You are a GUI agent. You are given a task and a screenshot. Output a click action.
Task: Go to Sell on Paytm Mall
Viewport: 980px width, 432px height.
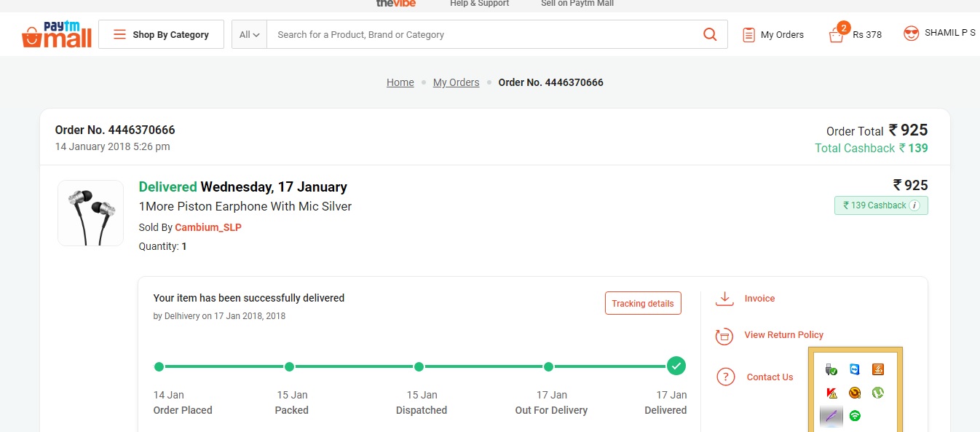[x=577, y=4]
